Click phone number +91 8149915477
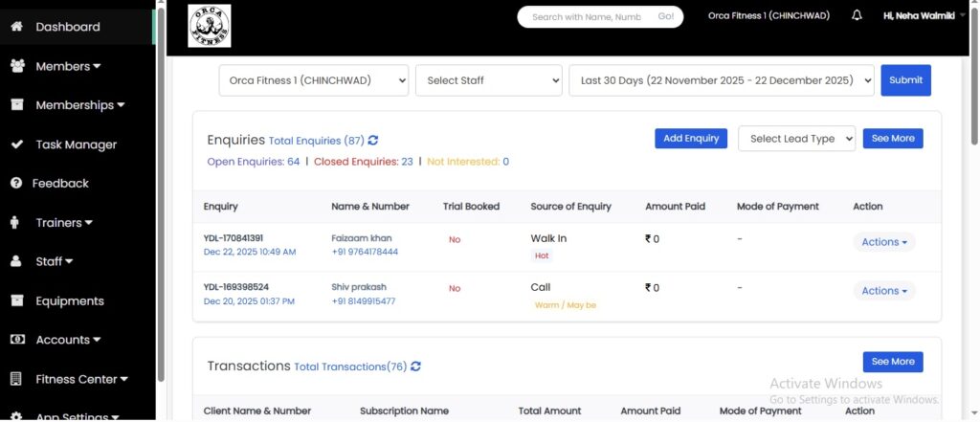Image resolution: width=980 pixels, height=422 pixels. click(363, 301)
